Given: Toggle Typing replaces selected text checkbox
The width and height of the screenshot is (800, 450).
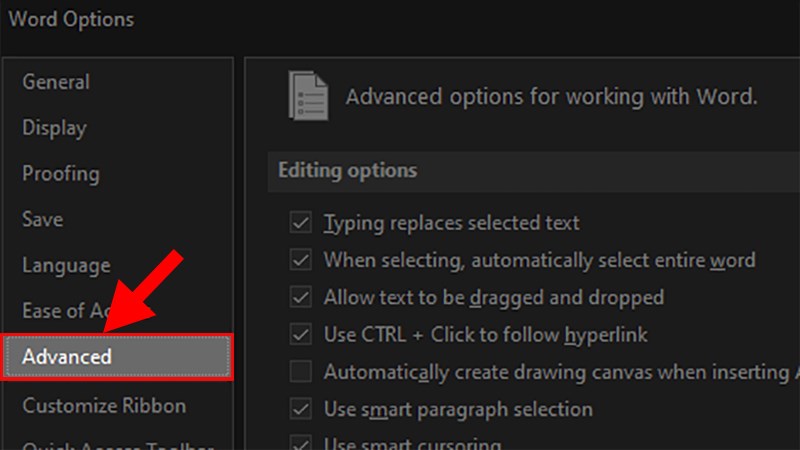Looking at the screenshot, I should 300,223.
